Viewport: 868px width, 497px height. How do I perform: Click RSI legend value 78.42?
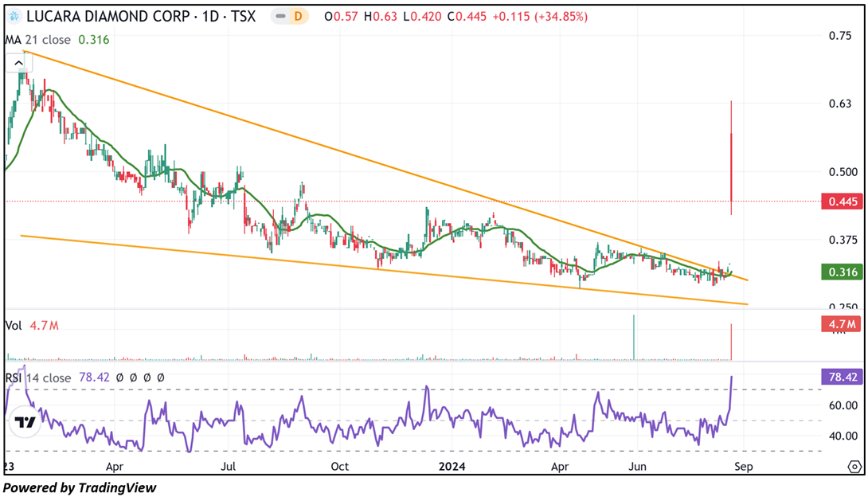pos(94,378)
